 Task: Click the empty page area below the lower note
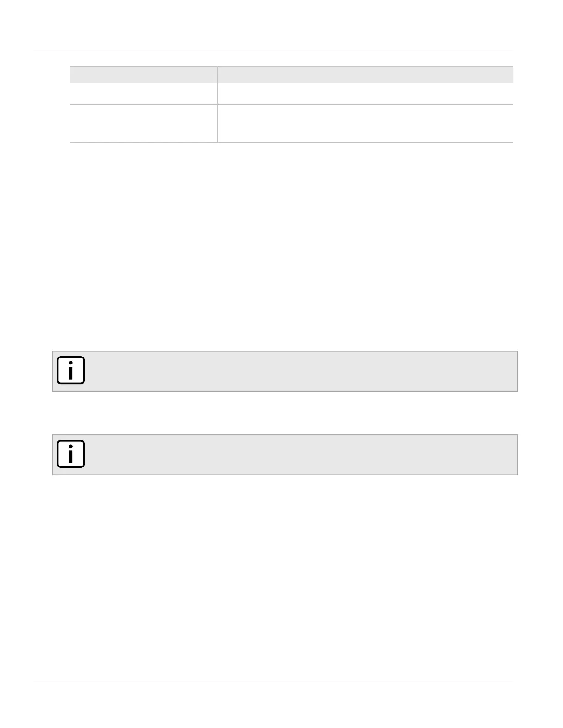(x=285, y=574)
